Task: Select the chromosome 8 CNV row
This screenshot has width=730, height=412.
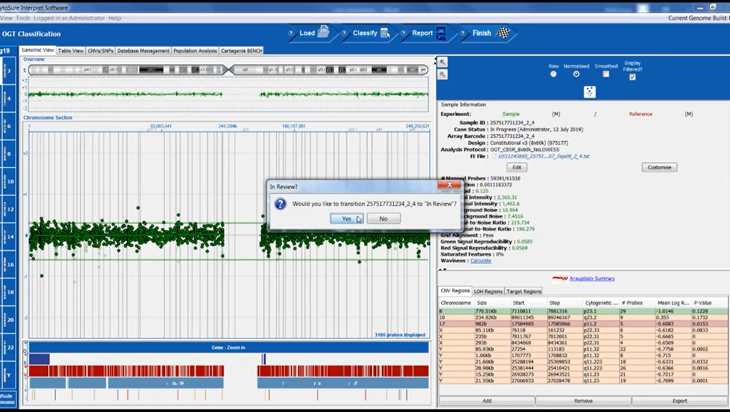Action: point(583,311)
